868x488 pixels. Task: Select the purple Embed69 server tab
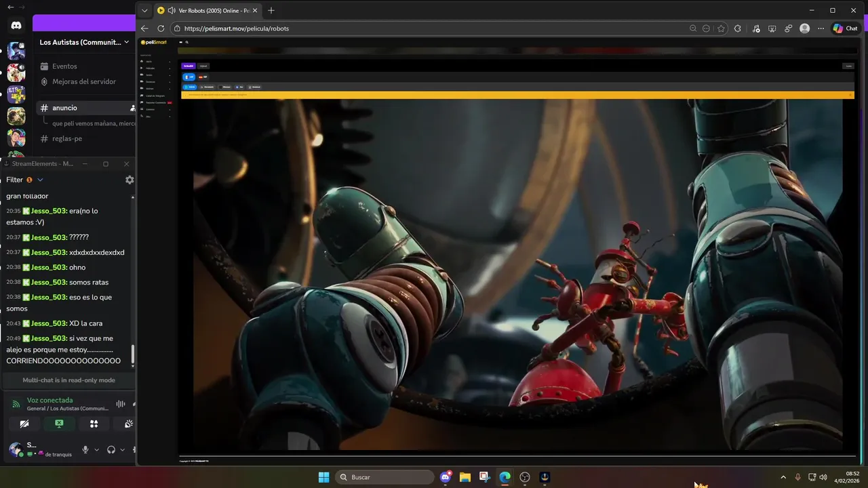(x=189, y=66)
